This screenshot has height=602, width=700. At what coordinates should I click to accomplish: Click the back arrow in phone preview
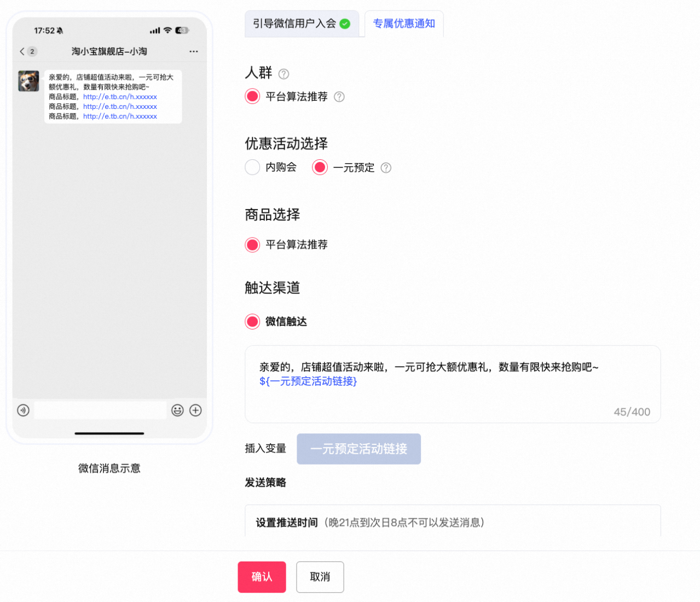tap(22, 51)
